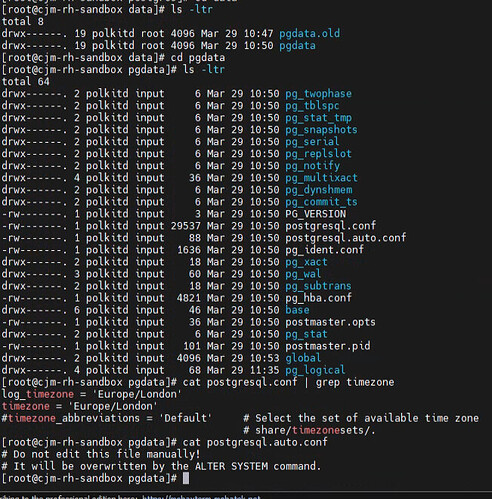
Task: Click the postmaster.pid file name
Action: point(328,346)
